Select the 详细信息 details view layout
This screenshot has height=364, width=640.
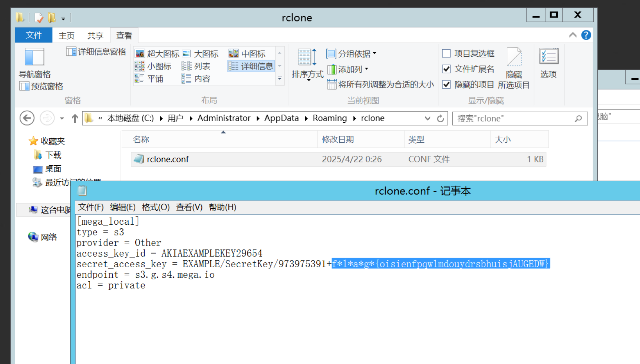[251, 66]
